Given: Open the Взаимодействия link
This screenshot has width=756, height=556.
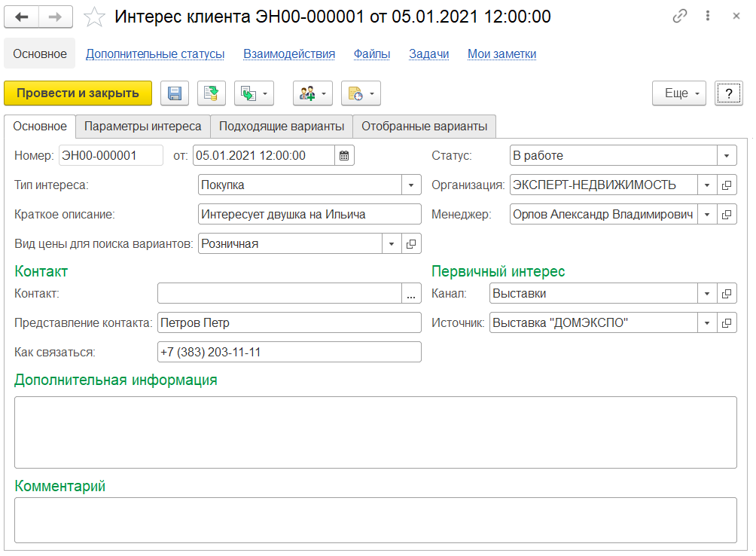Looking at the screenshot, I should click(x=289, y=54).
